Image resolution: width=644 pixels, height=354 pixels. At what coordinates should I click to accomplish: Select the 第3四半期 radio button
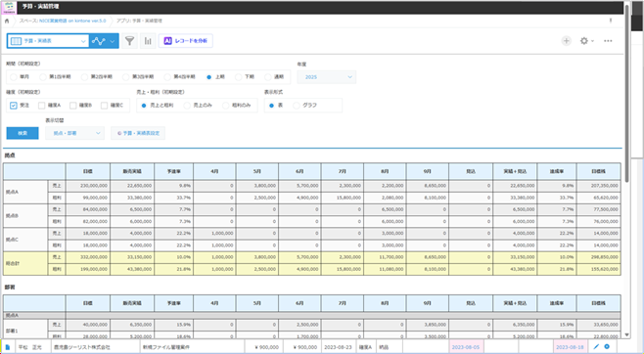point(125,76)
